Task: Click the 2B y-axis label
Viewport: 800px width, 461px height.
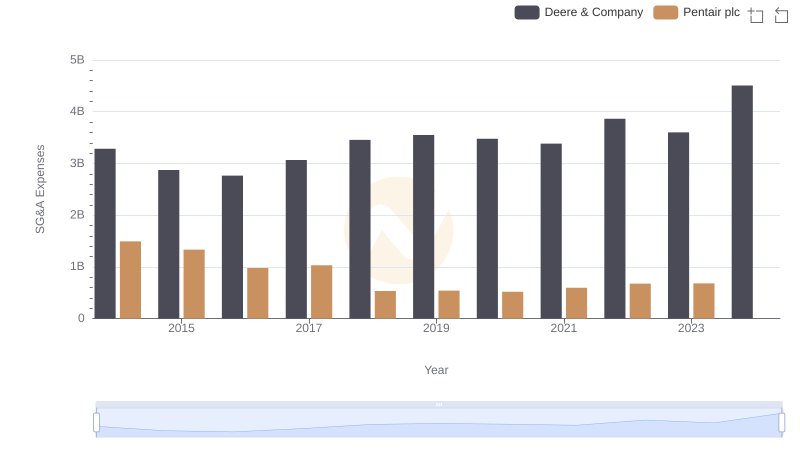Action: click(x=77, y=215)
